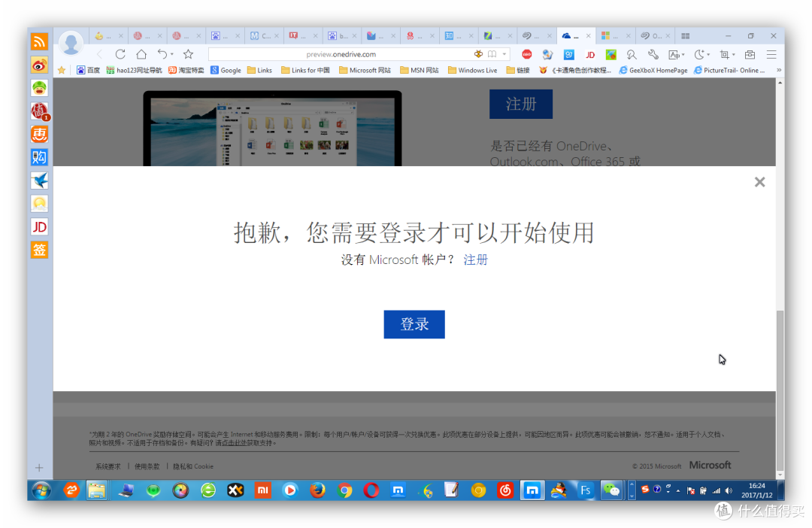Expand the undo arrow dropdown
The image size is (812, 528).
coord(172,54)
